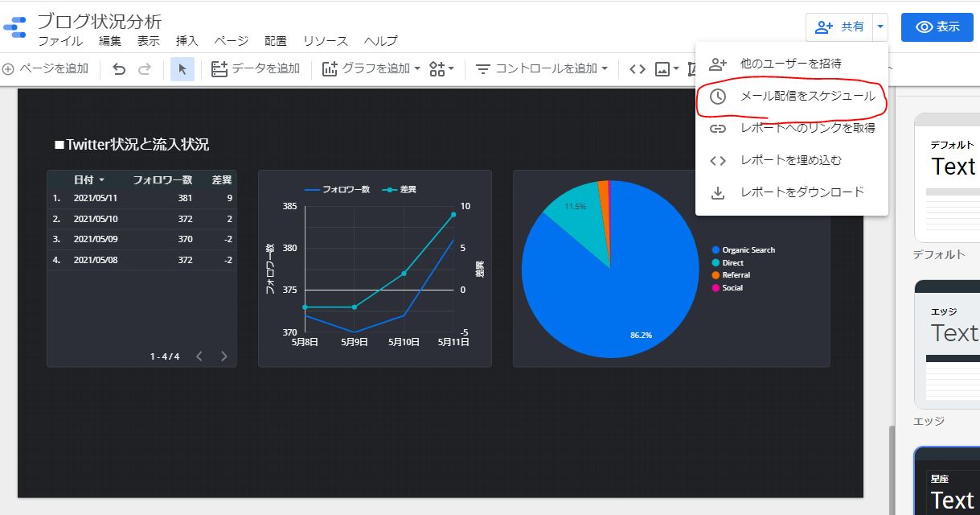Click the blue 表示 button

[937, 27]
